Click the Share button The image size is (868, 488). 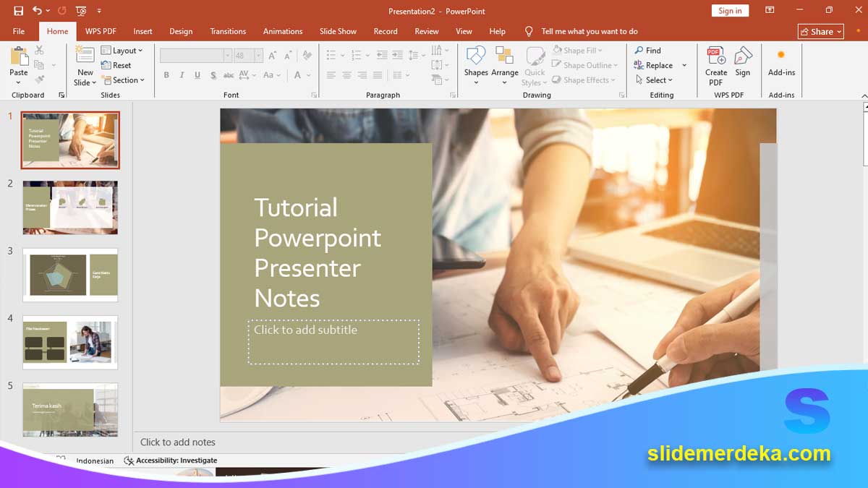821,31
